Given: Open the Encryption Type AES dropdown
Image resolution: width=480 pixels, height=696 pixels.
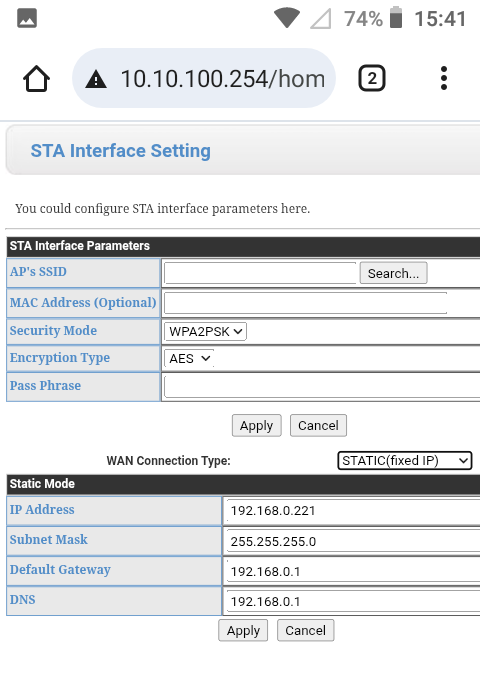Looking at the screenshot, I should 189,358.
